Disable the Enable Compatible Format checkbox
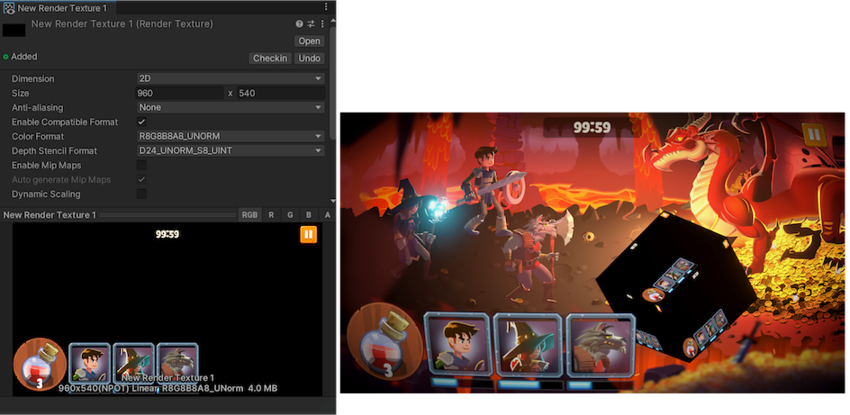This screenshot has width=850, height=415. point(142,122)
